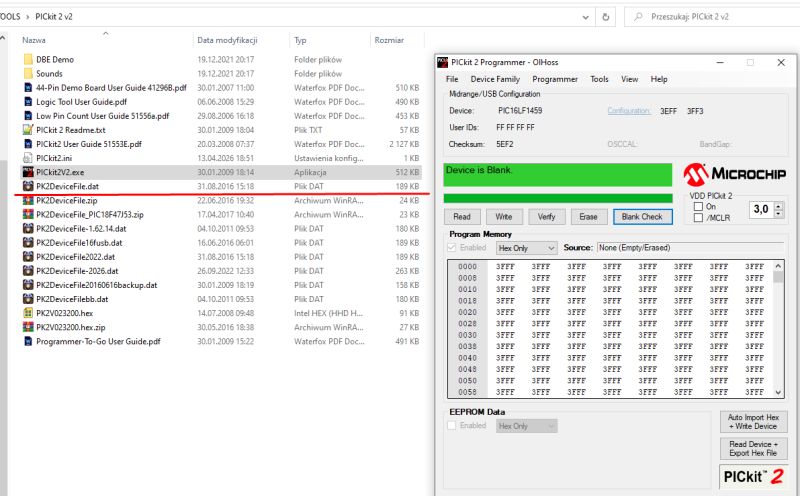The image size is (800, 496).
Task: Click the PICkit 2 Programmer title bar icon
Action: click(443, 62)
